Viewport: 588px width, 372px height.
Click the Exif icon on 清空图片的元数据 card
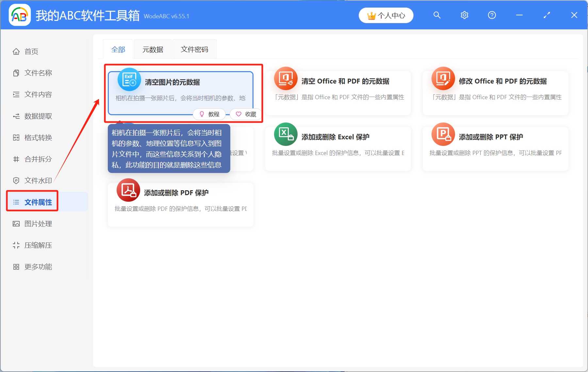tap(128, 79)
